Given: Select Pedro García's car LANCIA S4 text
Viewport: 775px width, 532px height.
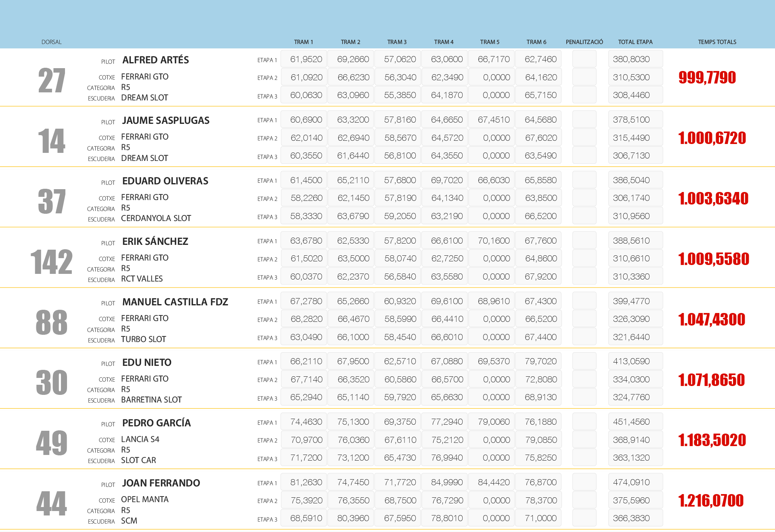Looking at the screenshot, I should [x=140, y=439].
